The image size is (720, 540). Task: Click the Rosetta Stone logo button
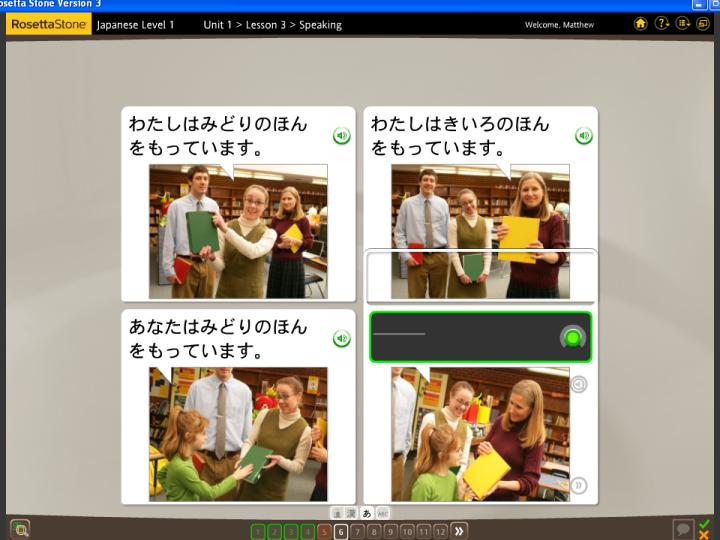click(x=47, y=24)
